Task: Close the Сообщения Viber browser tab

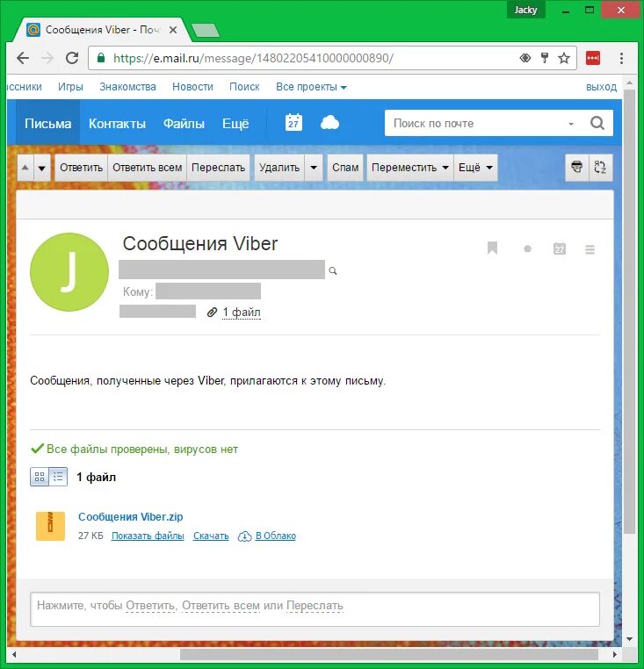Action: click(173, 30)
